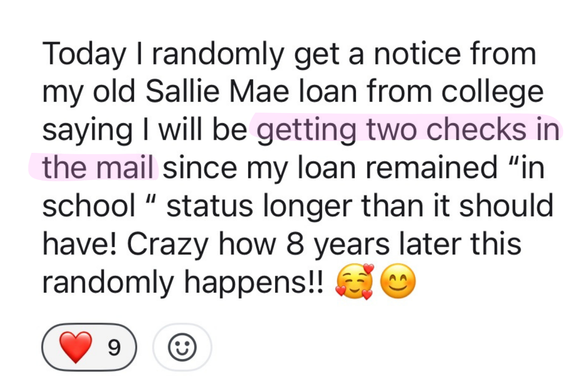This screenshot has width=588, height=383.
Task: Click the word "school" in the message
Action: coord(88,206)
